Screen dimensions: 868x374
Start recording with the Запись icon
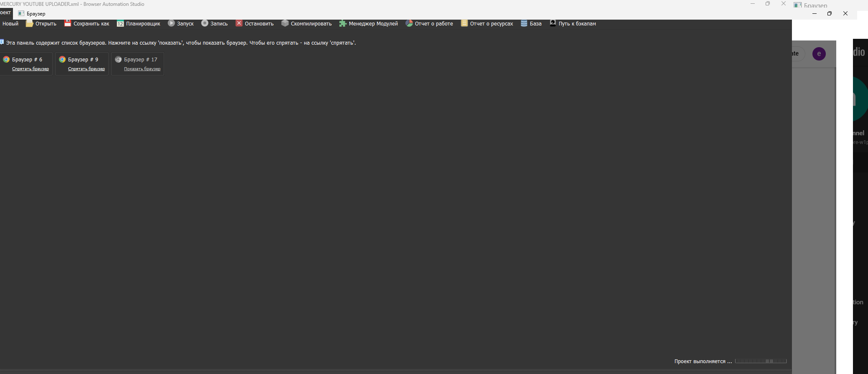[205, 23]
